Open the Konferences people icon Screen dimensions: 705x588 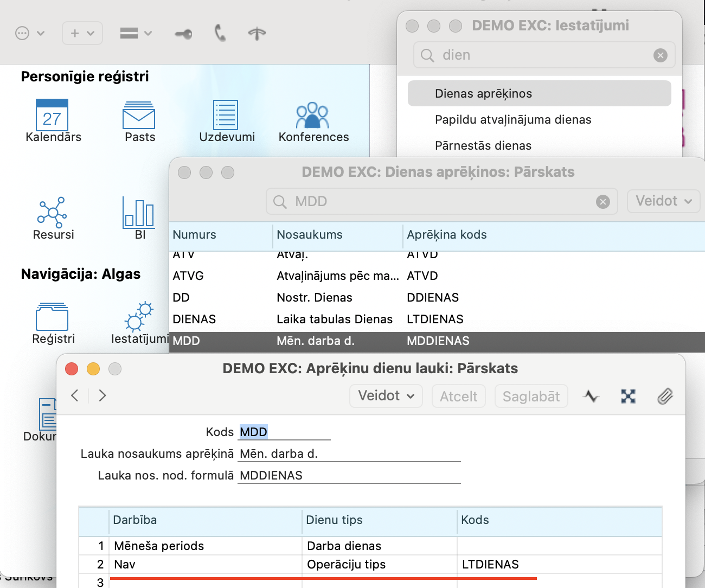[x=312, y=115]
